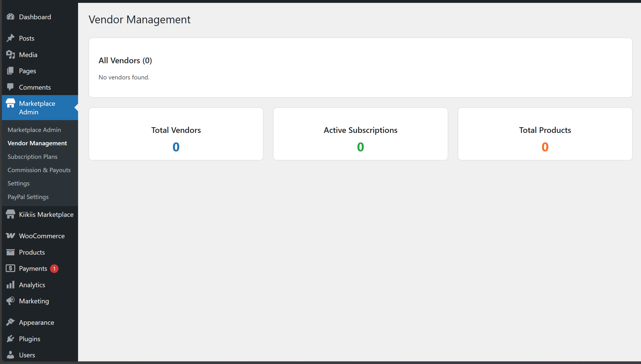Screen dimensions: 641x364
Task: Open Subscription Plans submenu page
Action: click(x=33, y=157)
